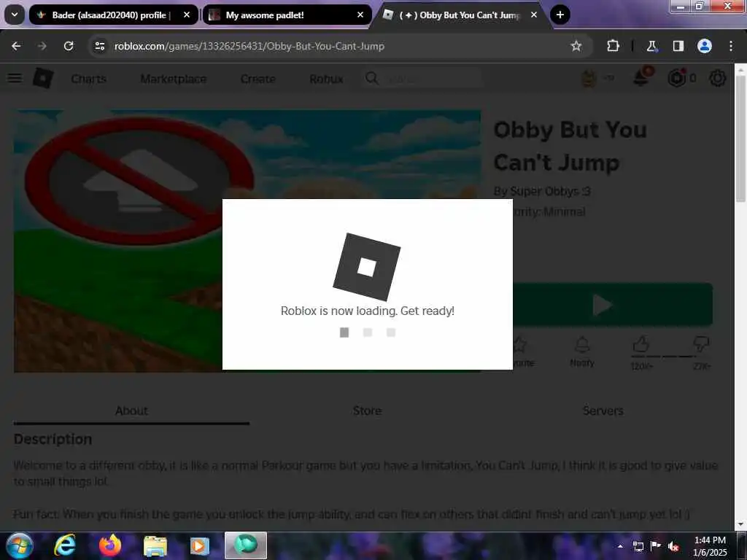Screen dimensions: 747x560
Task: Click the game thumbnail image
Action: [x=247, y=241]
